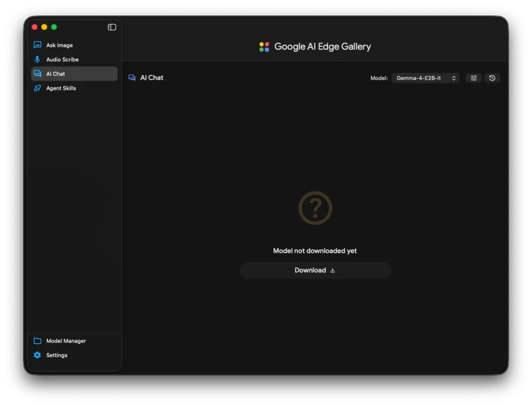This screenshot has width=532, height=406.
Task: Click the Settings gear icon
Action: 37,355
